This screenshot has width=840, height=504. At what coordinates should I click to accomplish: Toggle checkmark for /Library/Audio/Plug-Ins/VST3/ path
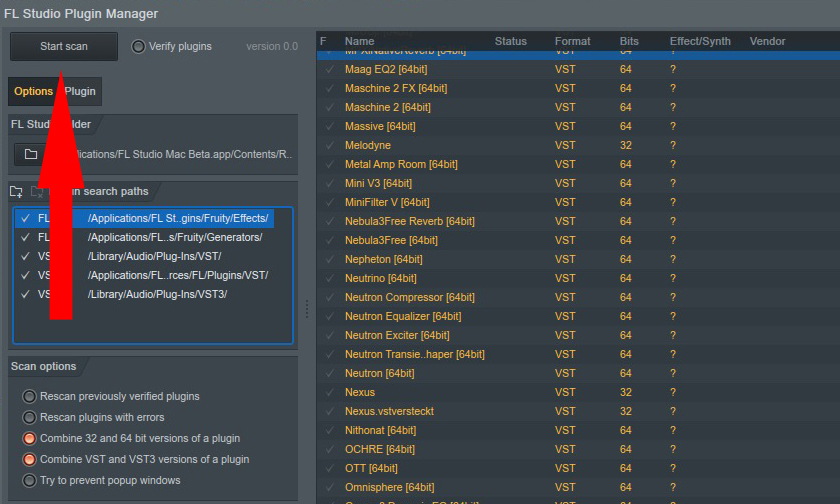(x=25, y=294)
